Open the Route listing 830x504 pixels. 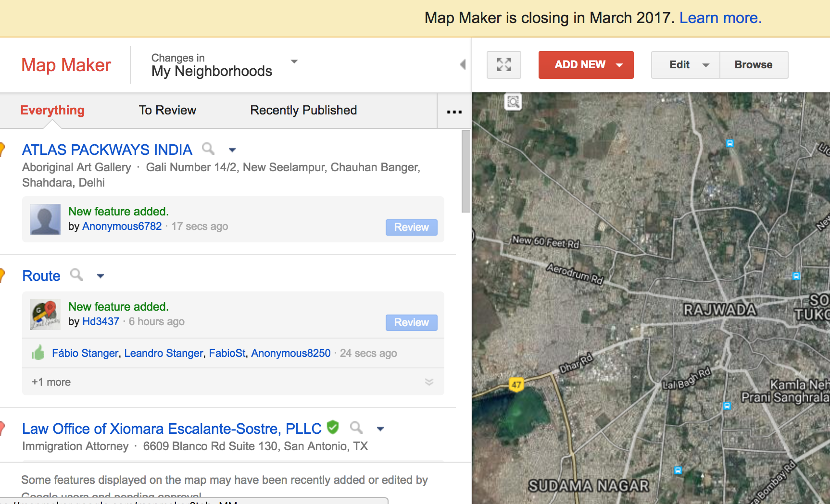(x=41, y=276)
